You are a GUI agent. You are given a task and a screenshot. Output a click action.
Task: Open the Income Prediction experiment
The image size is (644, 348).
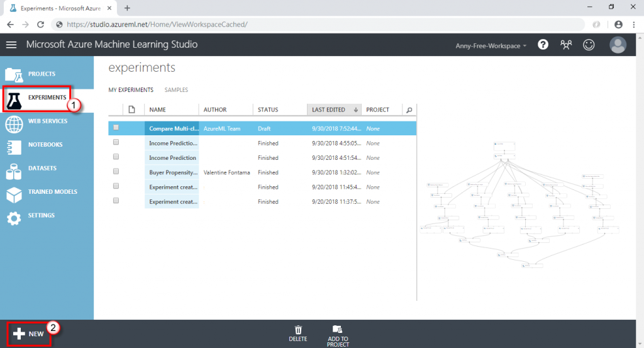[172, 158]
